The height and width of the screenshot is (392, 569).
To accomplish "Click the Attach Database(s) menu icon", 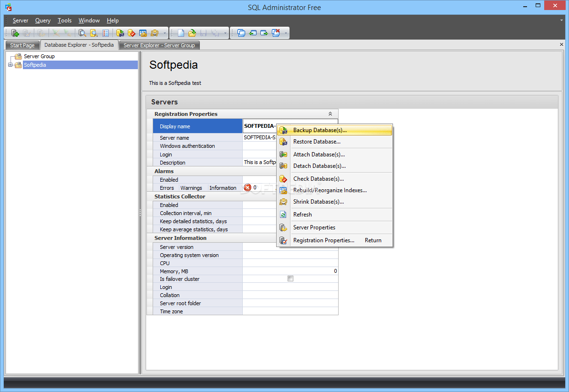I will tap(283, 154).
